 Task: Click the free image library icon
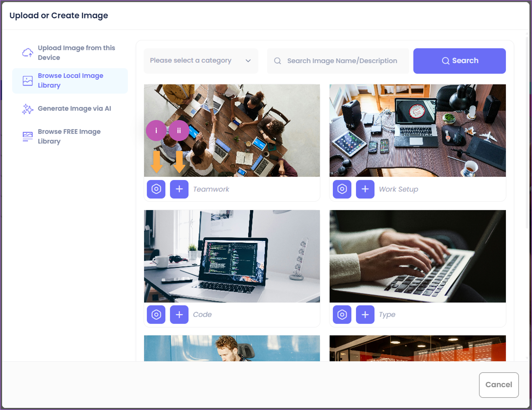(x=28, y=137)
